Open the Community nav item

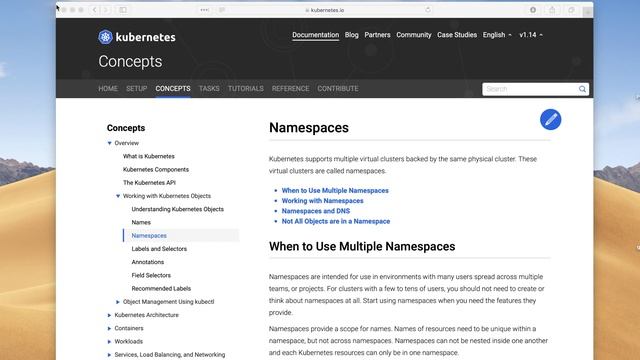click(413, 35)
